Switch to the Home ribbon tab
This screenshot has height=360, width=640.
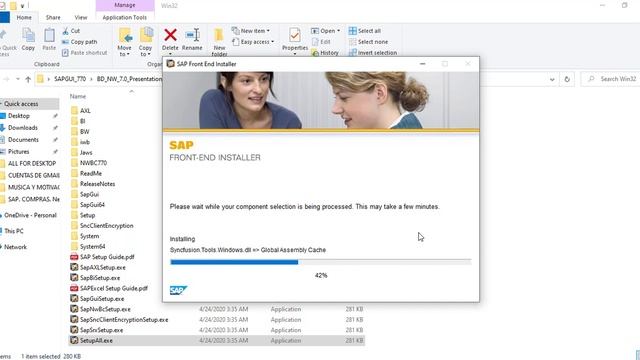[x=24, y=18]
